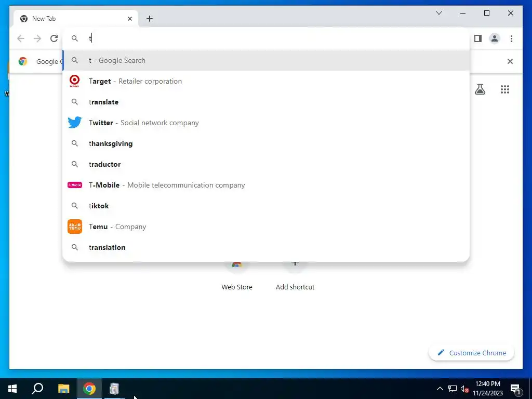Open File Explorer from the taskbar
The height and width of the screenshot is (399, 532).
pos(63,389)
